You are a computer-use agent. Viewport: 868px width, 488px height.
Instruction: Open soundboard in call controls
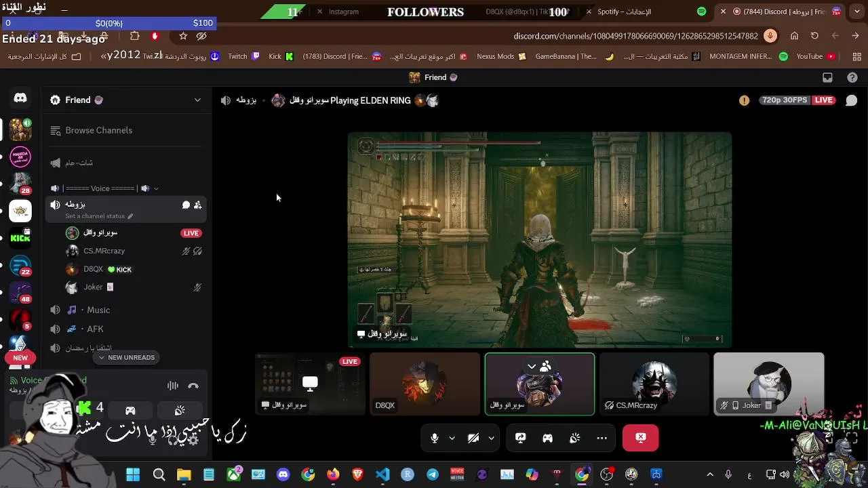tap(575, 438)
